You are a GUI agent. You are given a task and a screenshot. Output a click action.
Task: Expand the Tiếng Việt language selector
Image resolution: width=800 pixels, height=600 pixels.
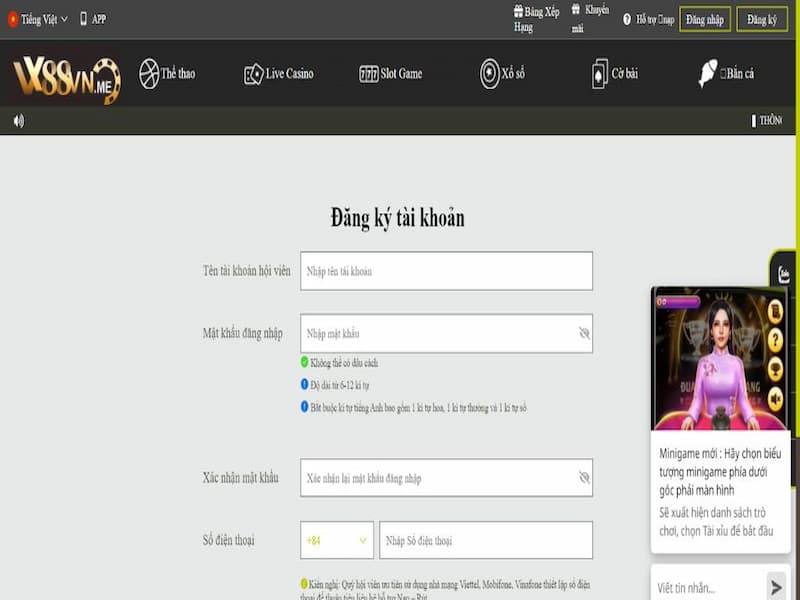coord(40,19)
